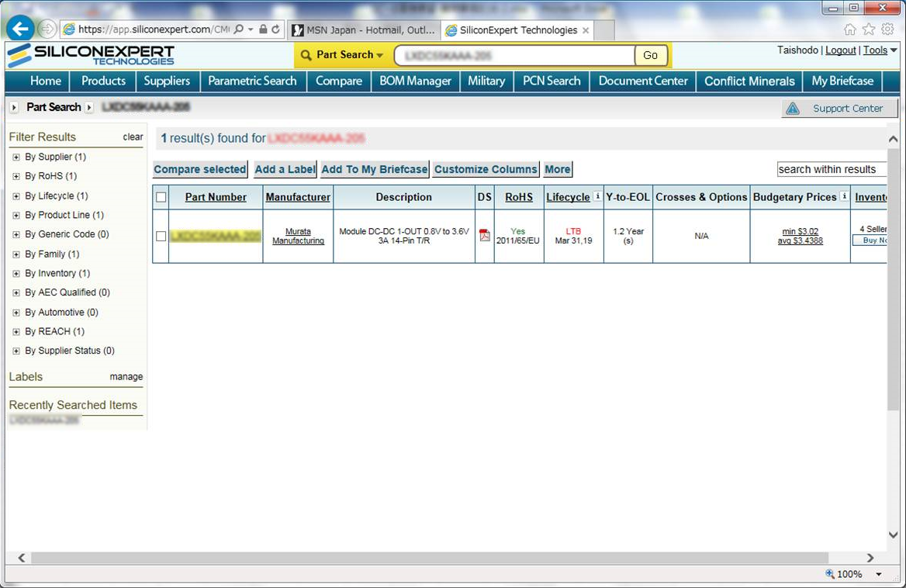Click the Add a Label button
Image resolution: width=906 pixels, height=588 pixels.
coord(285,169)
